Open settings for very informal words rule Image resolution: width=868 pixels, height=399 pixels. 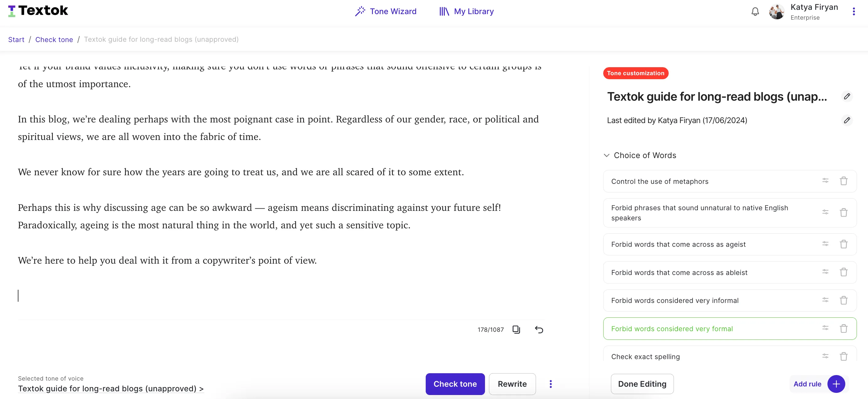tap(825, 300)
